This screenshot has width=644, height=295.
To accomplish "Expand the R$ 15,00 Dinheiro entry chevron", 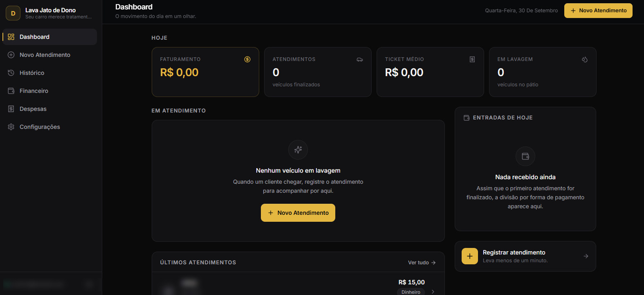I will tap(433, 292).
